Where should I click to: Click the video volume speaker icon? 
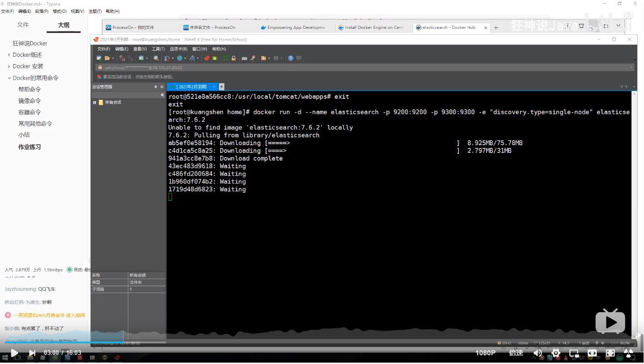(x=538, y=353)
